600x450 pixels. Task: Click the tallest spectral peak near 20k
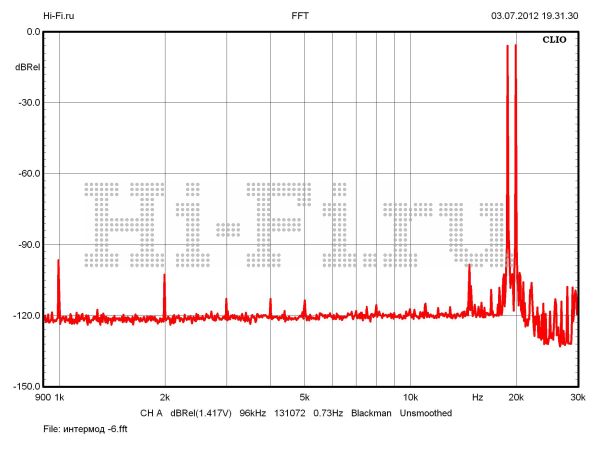click(515, 48)
